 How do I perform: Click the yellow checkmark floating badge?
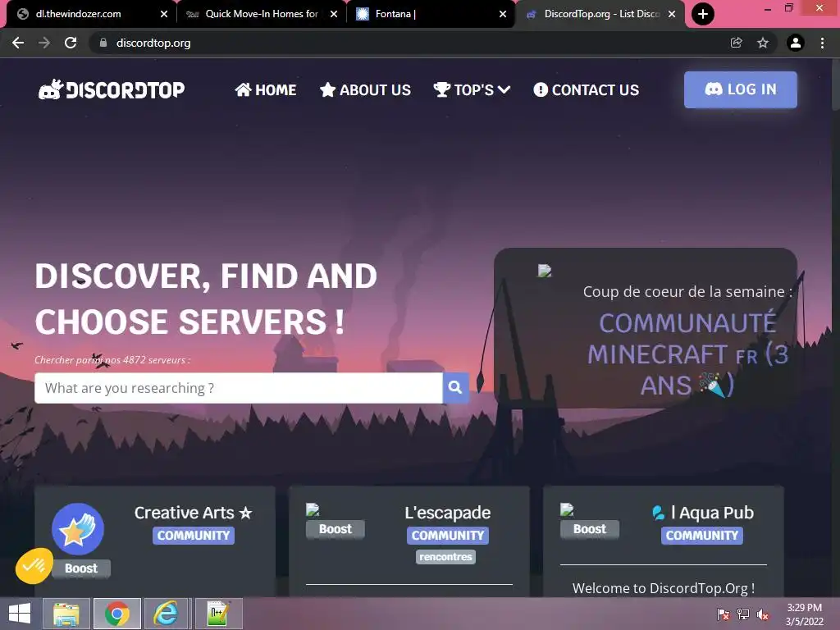click(x=34, y=566)
